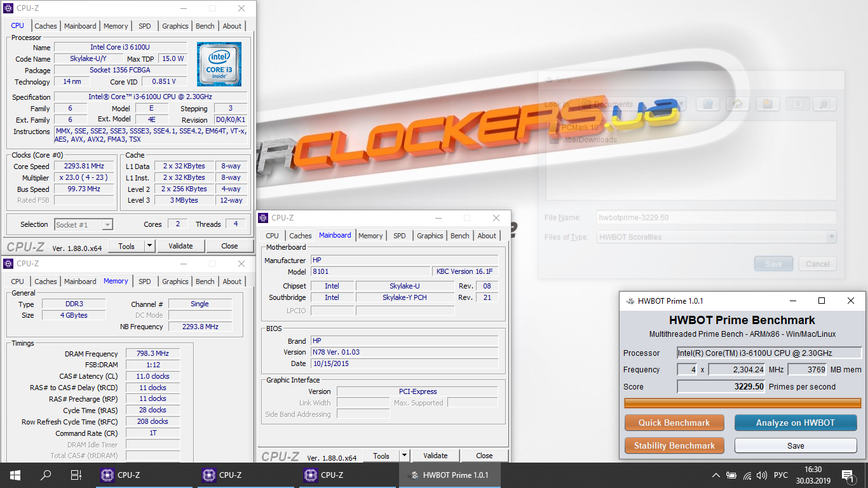Image resolution: width=868 pixels, height=488 pixels.
Task: Open the volume speaker tray icon
Action: [x=762, y=475]
